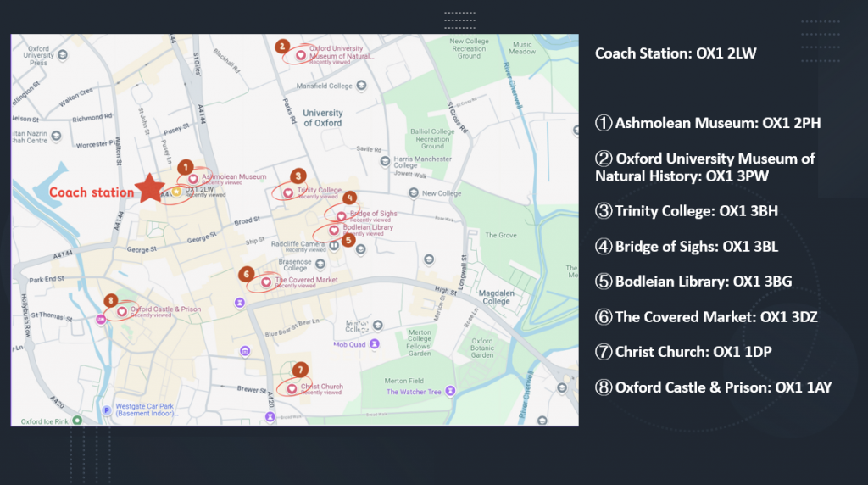Click the numbered circle 2 marker

[283, 46]
